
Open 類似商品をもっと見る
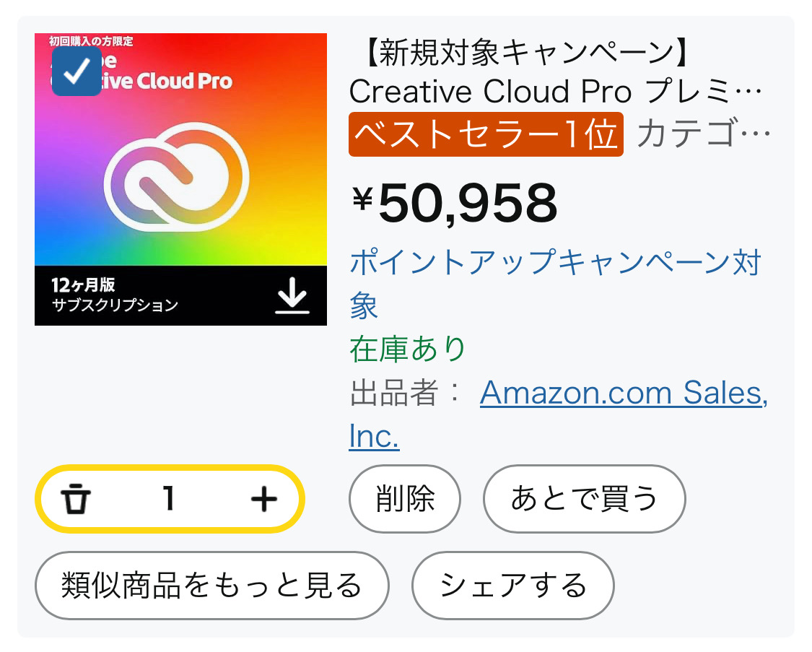tap(211, 586)
